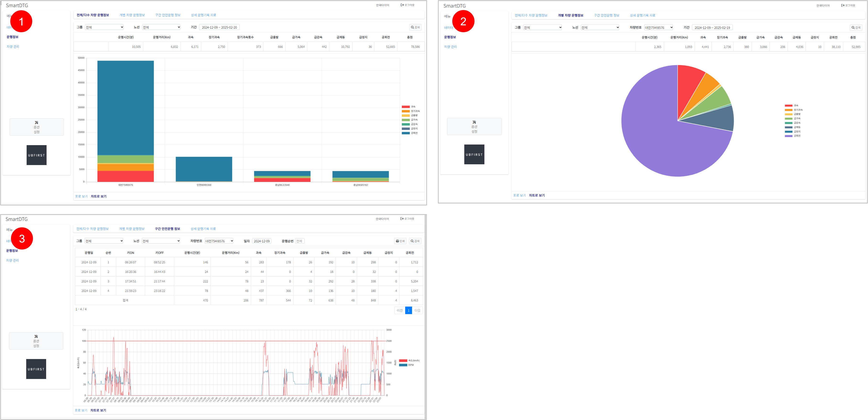868x420 pixels.
Task: Switch to 표로 보기 view in pie chart screen
Action: (x=519, y=195)
